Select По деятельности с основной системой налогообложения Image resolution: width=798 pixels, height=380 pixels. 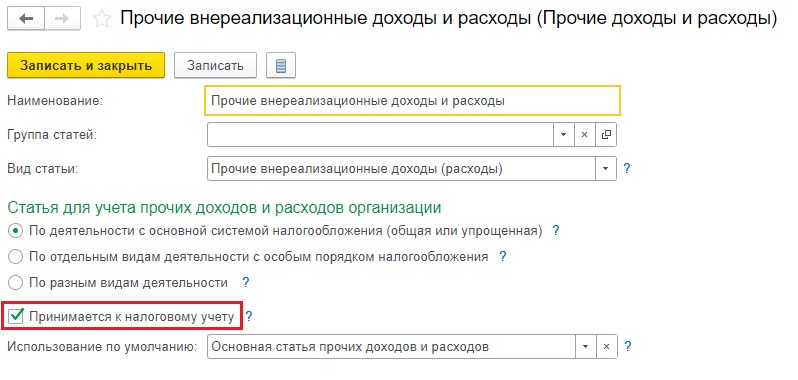pyautogui.click(x=16, y=231)
